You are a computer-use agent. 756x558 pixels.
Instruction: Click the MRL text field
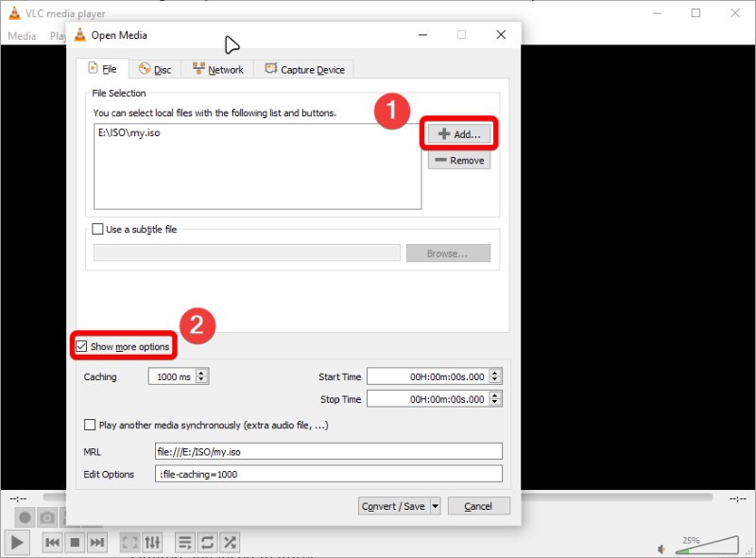[328, 451]
